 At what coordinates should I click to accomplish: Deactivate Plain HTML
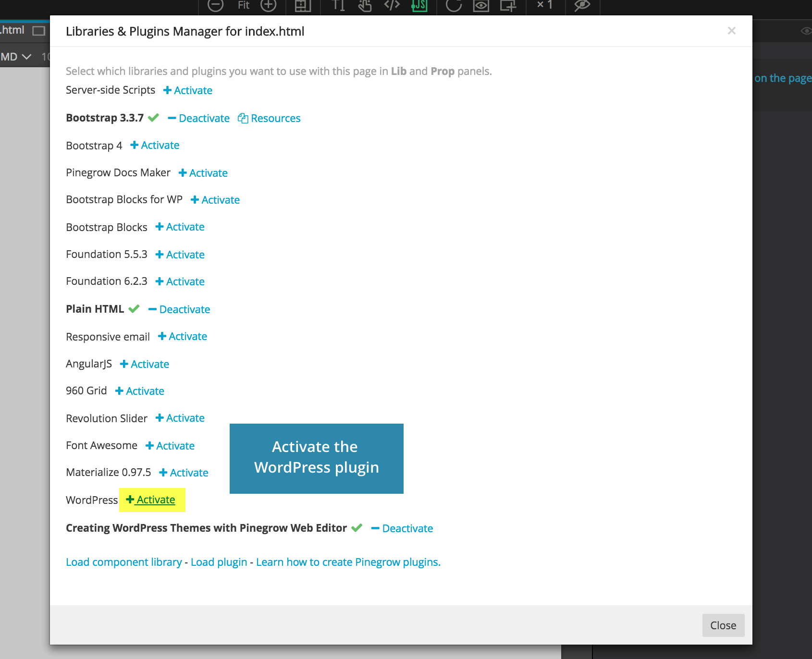tap(179, 309)
